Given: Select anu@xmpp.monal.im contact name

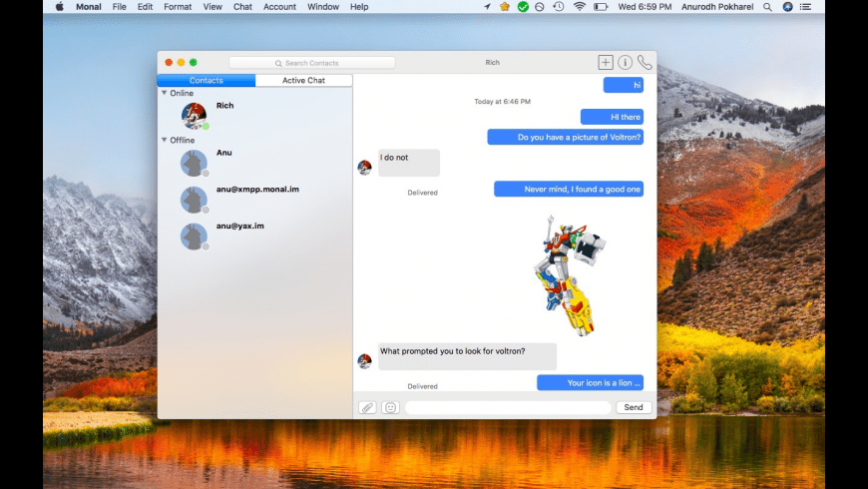Looking at the screenshot, I should tap(257, 190).
